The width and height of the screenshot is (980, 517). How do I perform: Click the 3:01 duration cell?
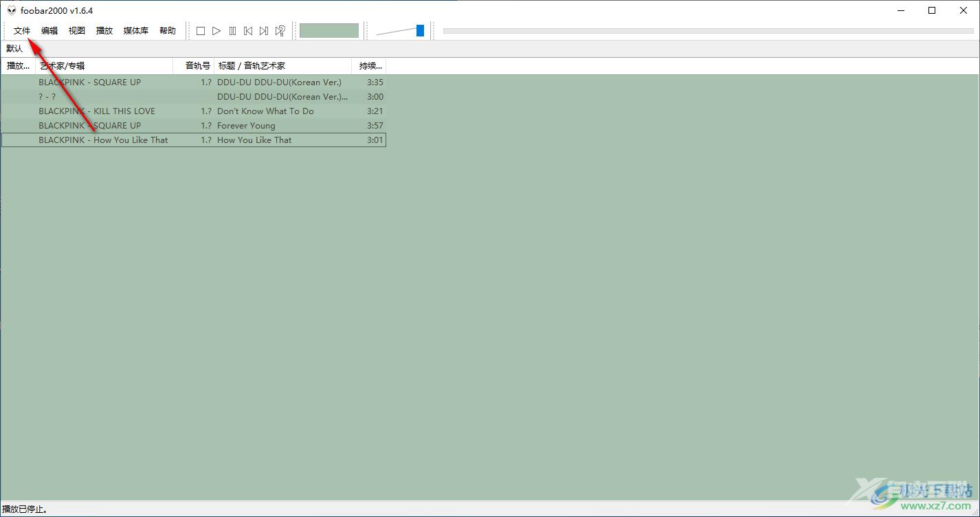[375, 140]
